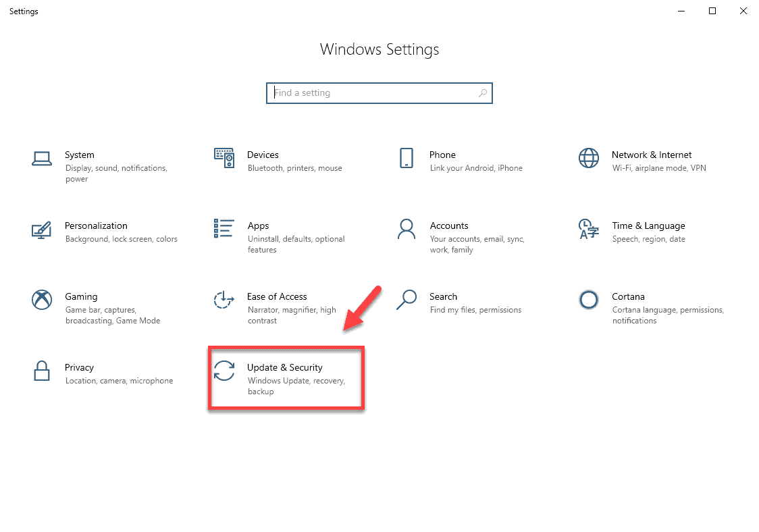
Task: Click 'Your accounts, email, sync, work, family'
Action: coord(477,244)
